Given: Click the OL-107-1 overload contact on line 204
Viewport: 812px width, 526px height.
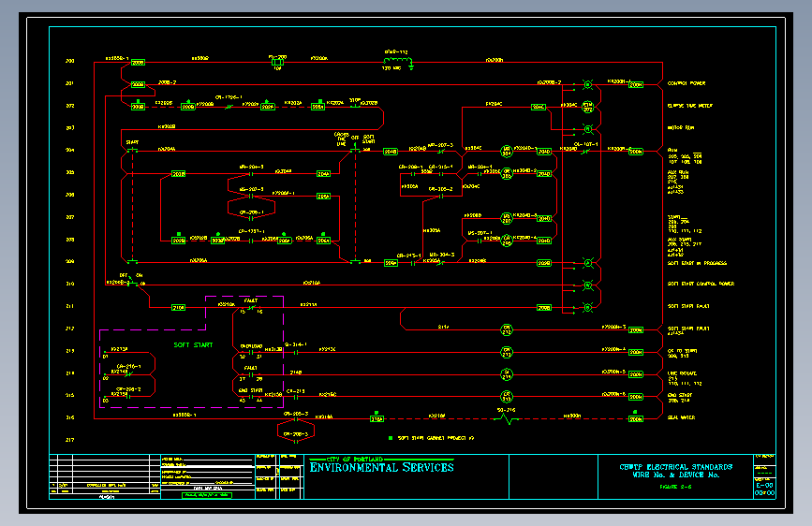Looking at the screenshot, I should pos(585,152).
